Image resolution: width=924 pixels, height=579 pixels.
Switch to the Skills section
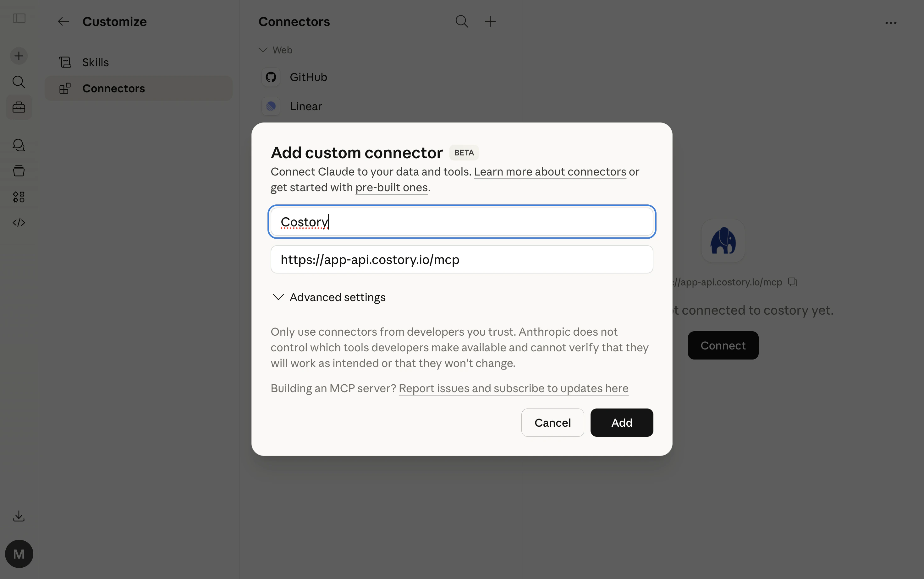tap(95, 62)
